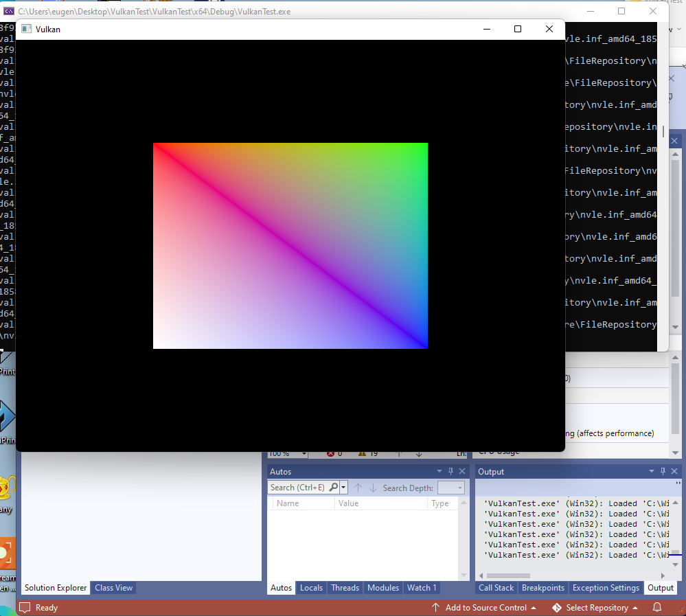
Task: Switch to the Locals tab
Action: [311, 588]
